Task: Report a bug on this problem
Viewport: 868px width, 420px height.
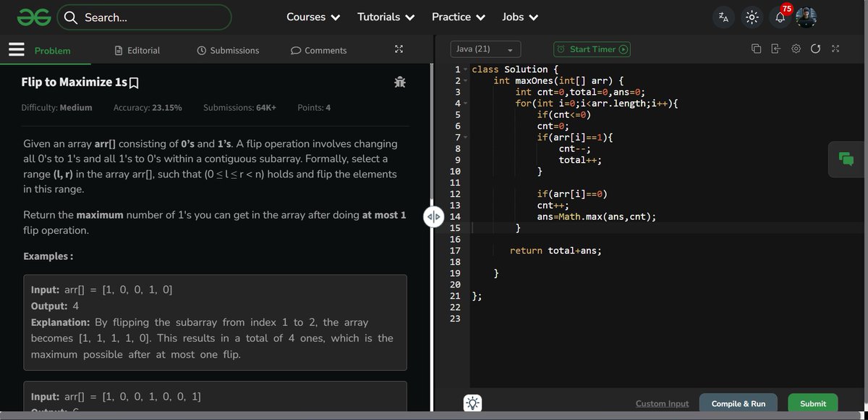Action: pos(400,82)
